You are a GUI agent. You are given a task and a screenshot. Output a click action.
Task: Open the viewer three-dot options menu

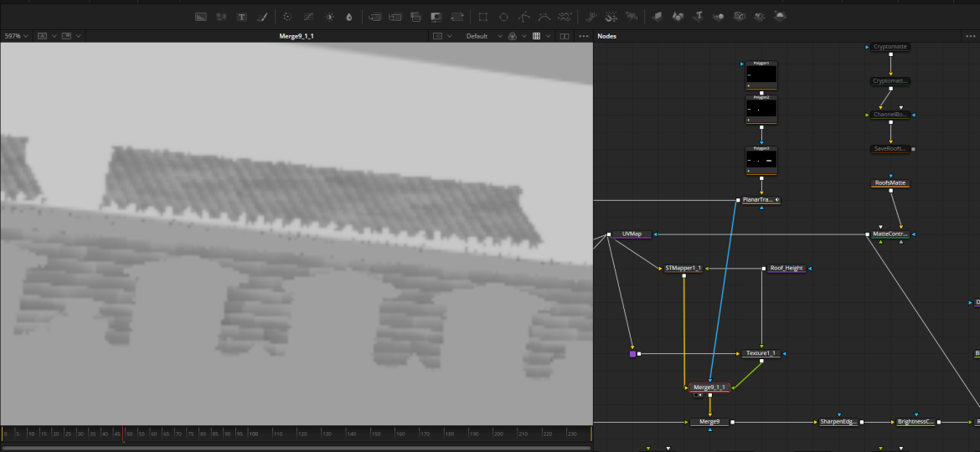click(584, 36)
